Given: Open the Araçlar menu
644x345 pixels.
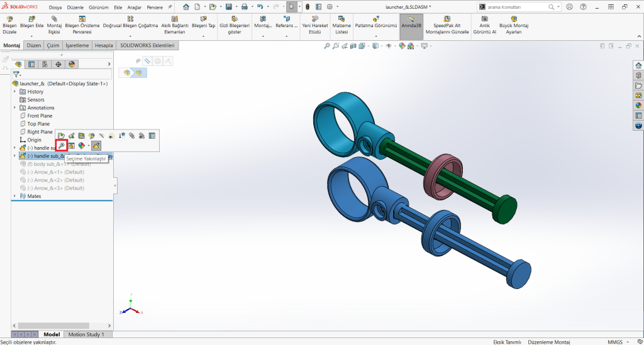Looking at the screenshot, I should click(135, 7).
